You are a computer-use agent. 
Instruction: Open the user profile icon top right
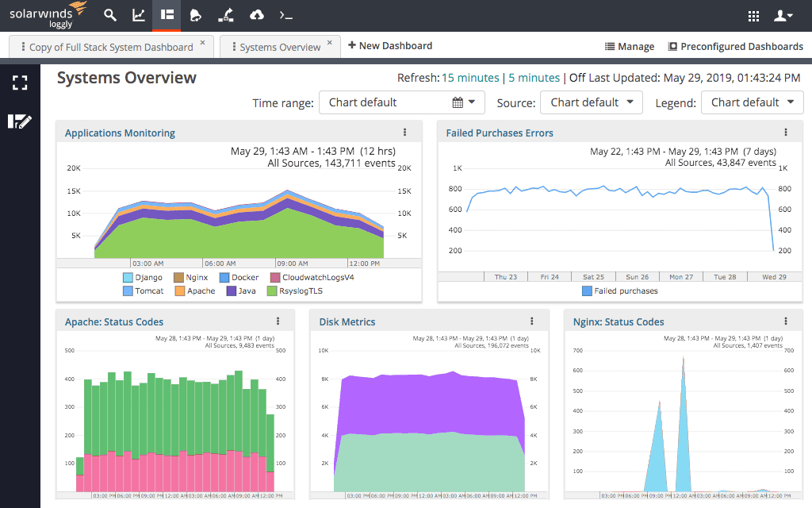point(783,15)
